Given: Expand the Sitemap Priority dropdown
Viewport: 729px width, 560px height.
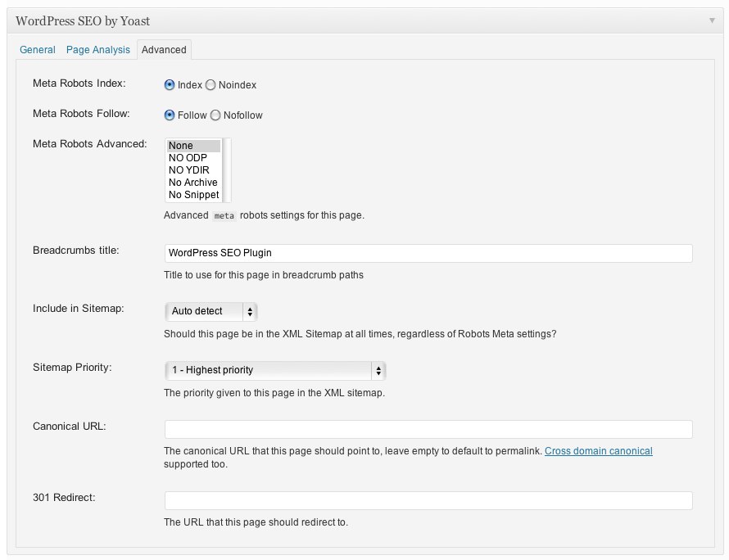Looking at the screenshot, I should (274, 370).
